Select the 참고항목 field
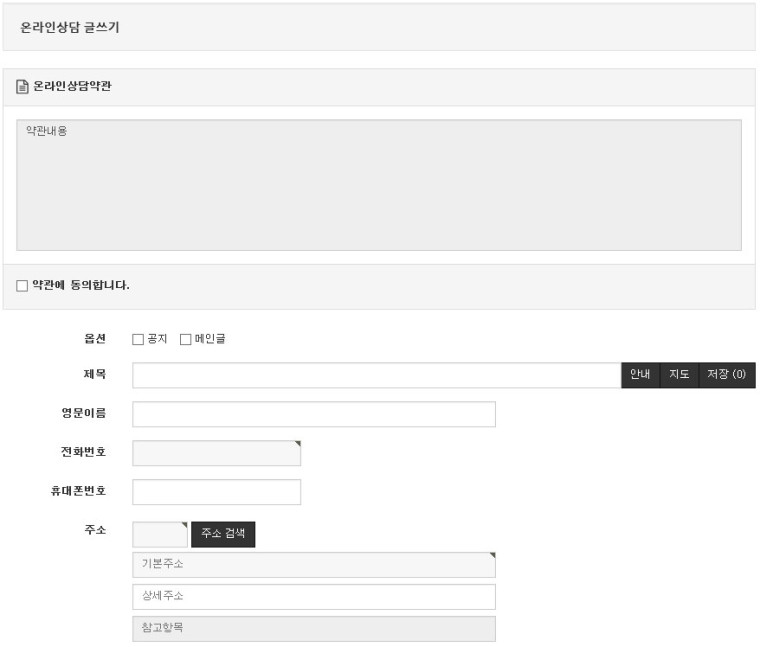 tap(313, 629)
